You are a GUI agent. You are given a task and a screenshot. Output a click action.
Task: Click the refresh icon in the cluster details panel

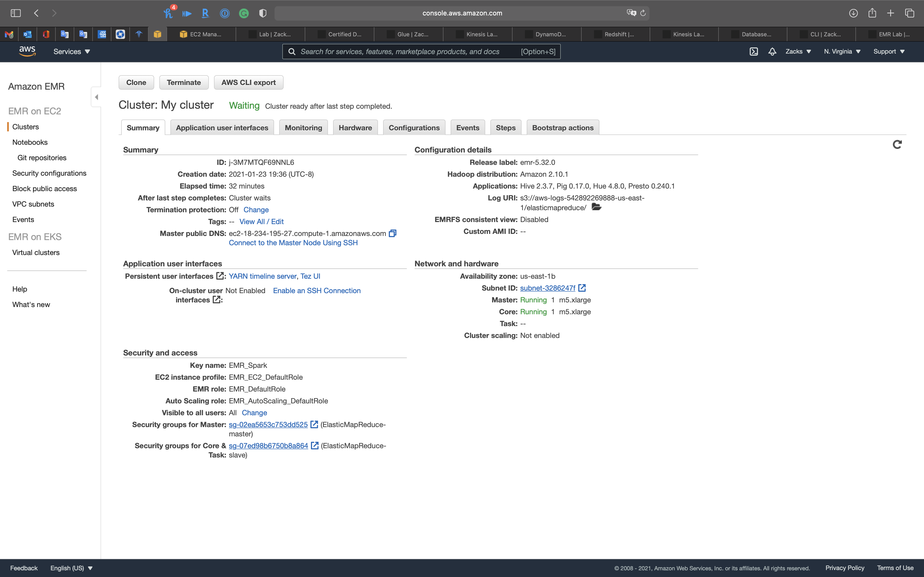(897, 144)
